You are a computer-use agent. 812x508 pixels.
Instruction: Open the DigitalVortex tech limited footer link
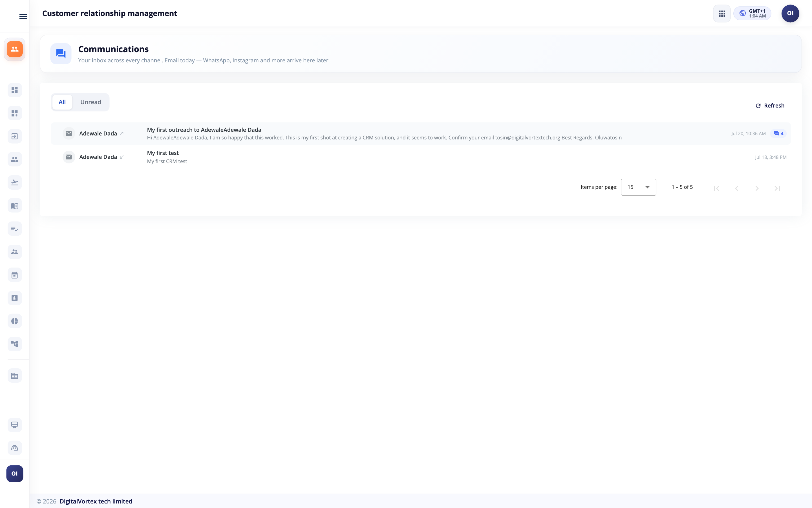point(96,501)
